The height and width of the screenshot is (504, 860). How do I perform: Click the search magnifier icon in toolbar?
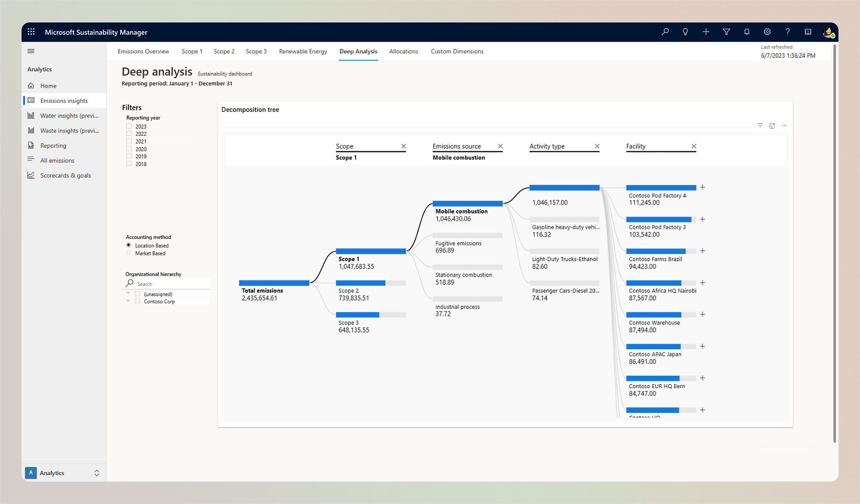pyautogui.click(x=666, y=32)
